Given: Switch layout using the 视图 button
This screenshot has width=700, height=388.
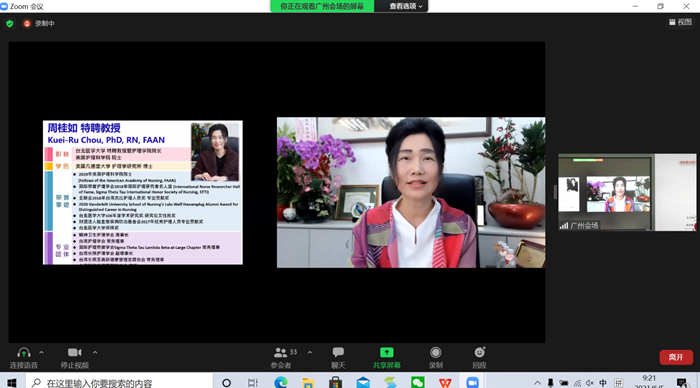Looking at the screenshot, I should click(680, 22).
